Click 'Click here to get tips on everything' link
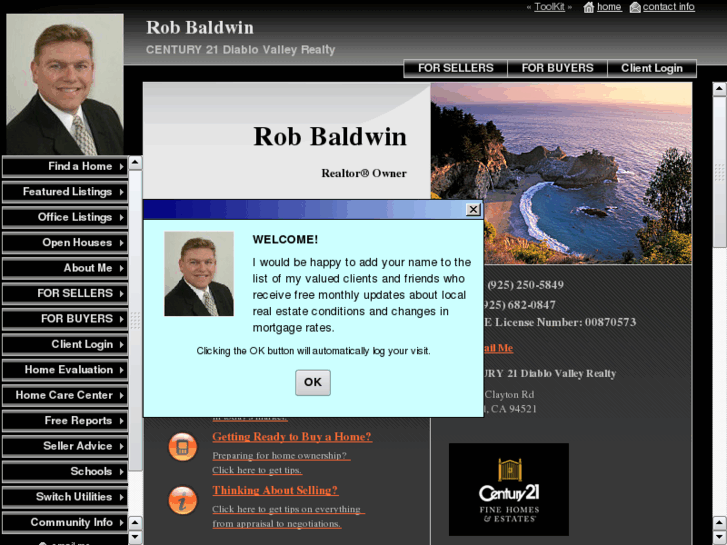727x545 pixels. [288, 509]
